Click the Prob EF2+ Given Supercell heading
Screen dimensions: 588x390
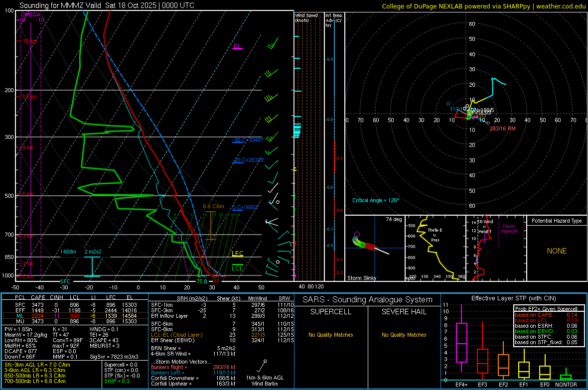[546, 309]
